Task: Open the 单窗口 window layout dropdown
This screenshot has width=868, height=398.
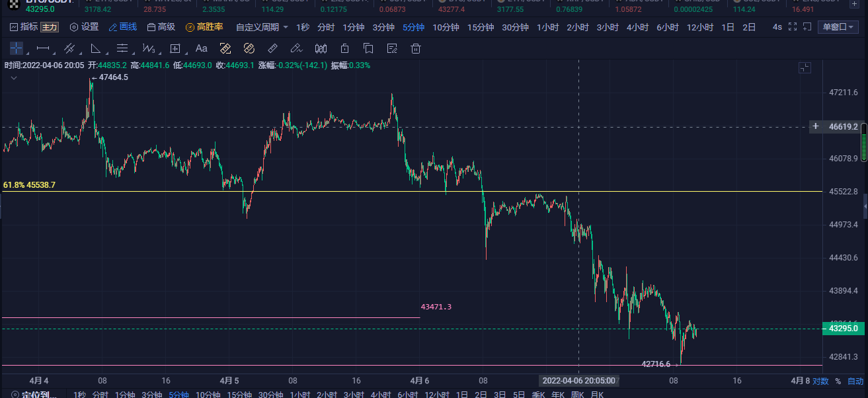Action: [838, 27]
